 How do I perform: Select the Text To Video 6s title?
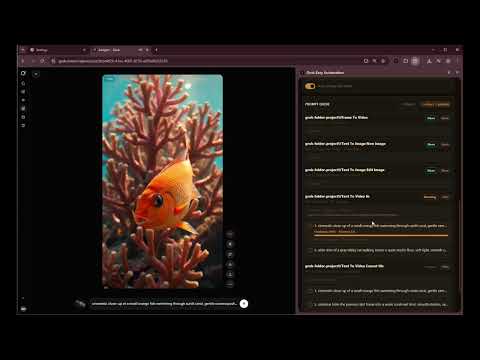(x=337, y=196)
